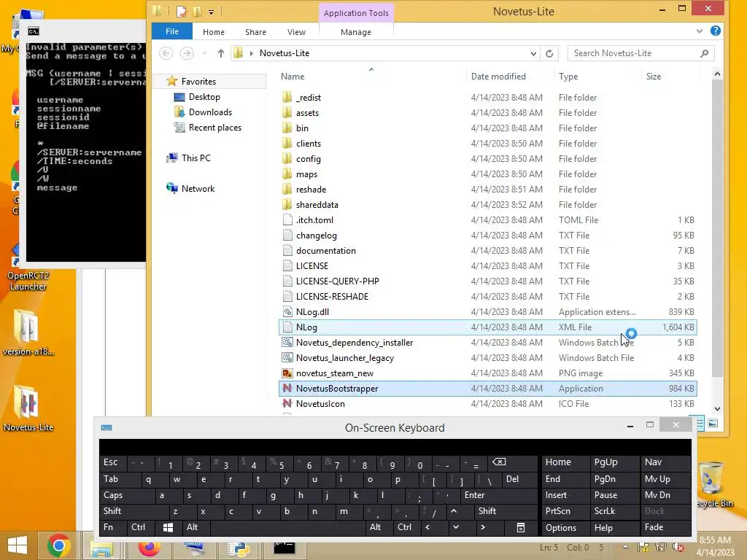Expand the address bar history dropdown
This screenshot has width=747, height=560.
click(x=533, y=53)
